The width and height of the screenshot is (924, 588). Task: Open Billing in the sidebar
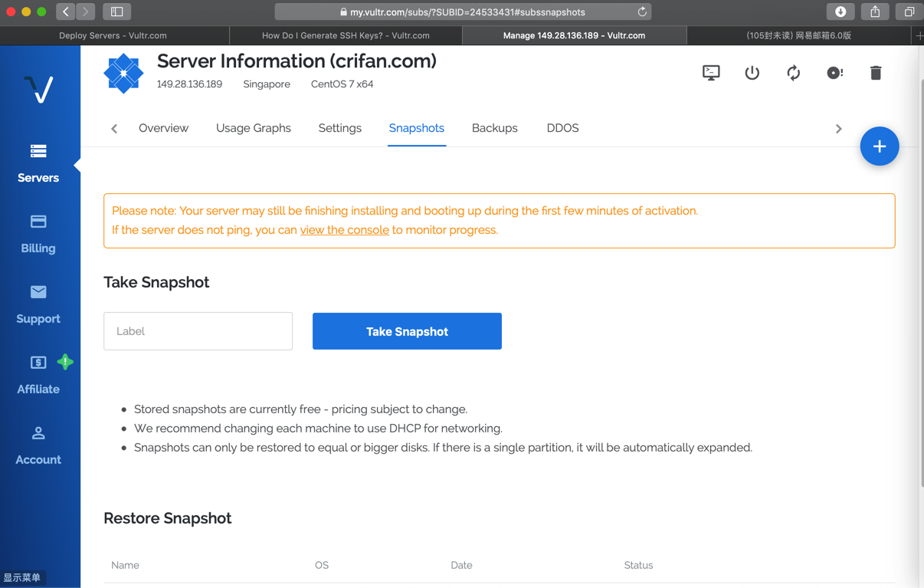pos(38,233)
